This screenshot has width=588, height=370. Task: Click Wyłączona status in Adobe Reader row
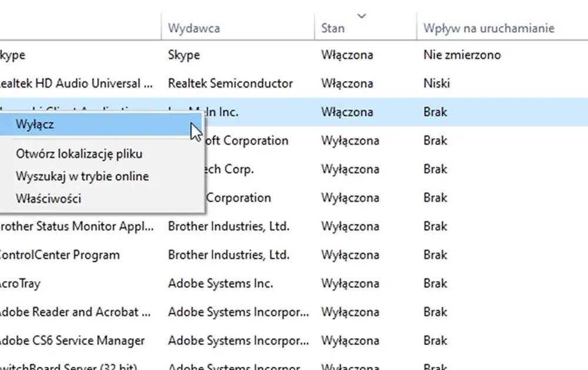[x=350, y=312]
